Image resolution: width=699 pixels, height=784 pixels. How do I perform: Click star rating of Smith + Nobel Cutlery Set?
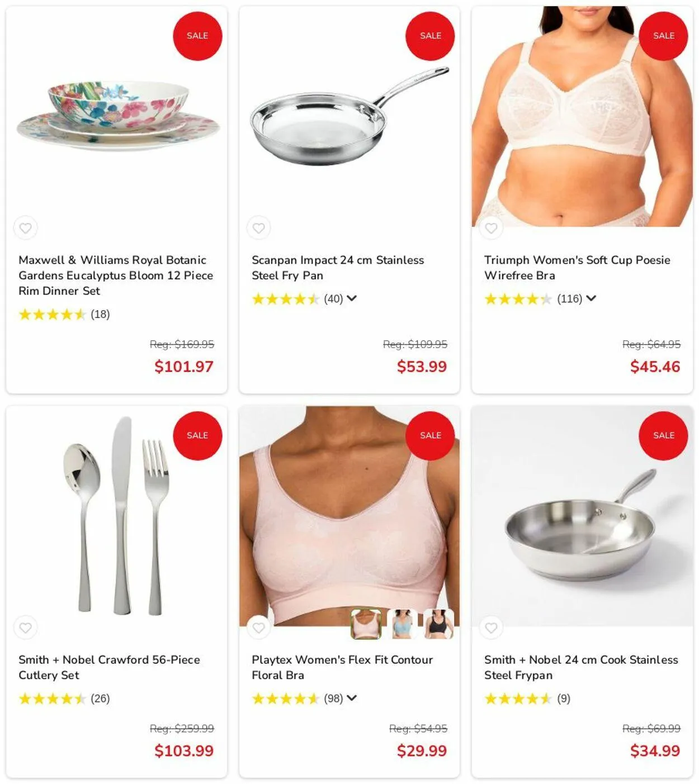(53, 699)
